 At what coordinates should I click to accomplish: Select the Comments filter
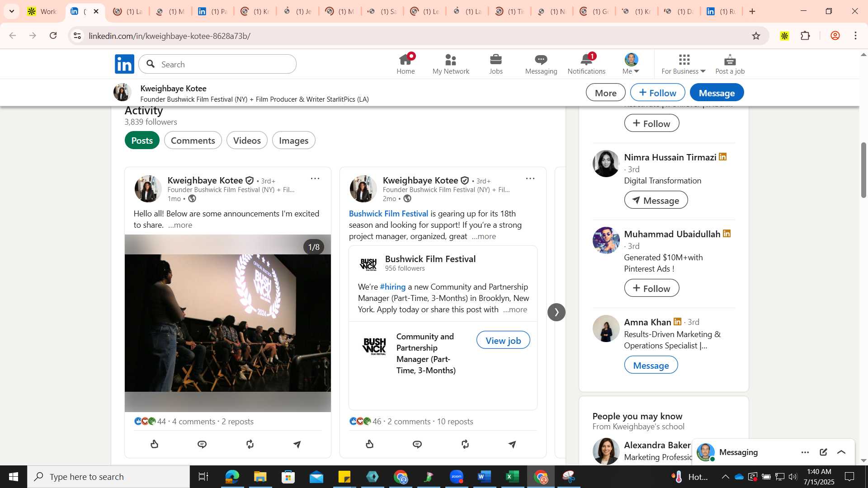(193, 141)
